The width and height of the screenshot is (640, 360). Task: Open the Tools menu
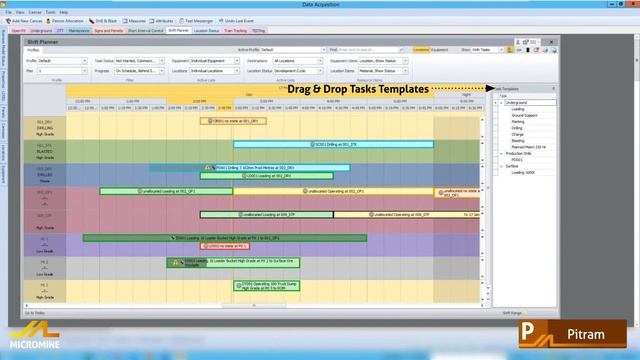point(50,12)
